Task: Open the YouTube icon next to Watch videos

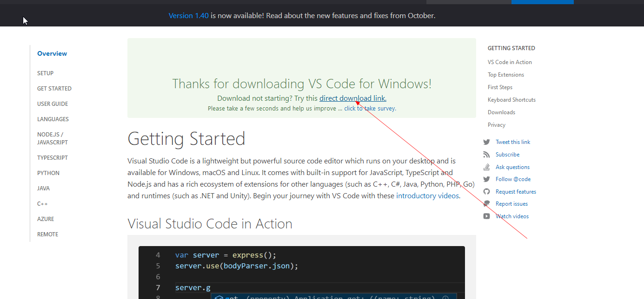Action: click(x=486, y=216)
